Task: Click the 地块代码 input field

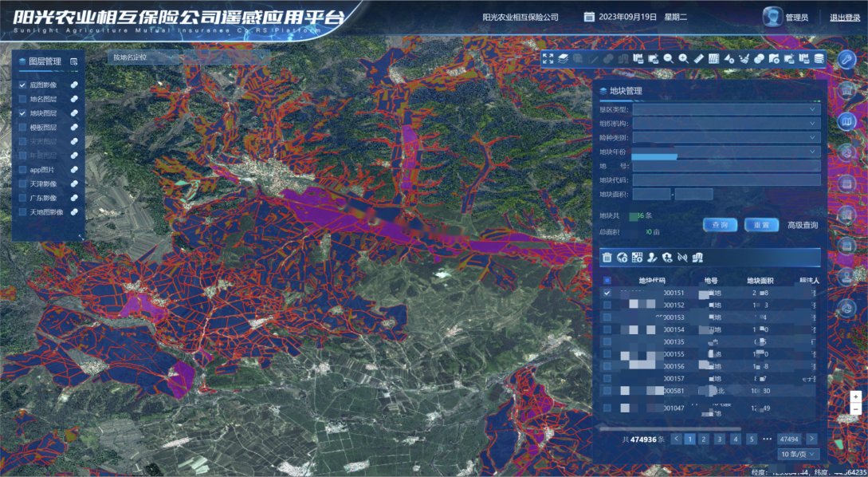Action: [726, 180]
